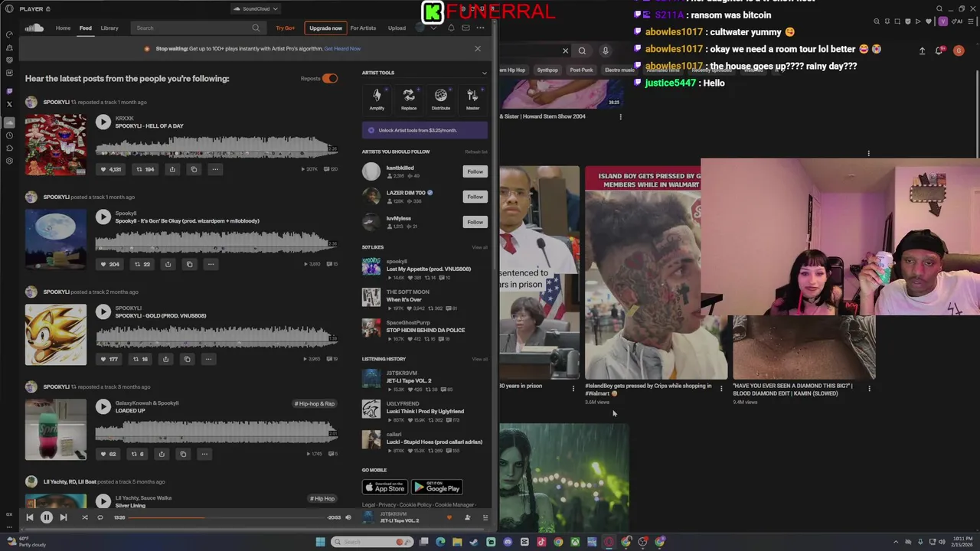Click the YouTube upload arrow icon
980x551 pixels.
click(x=922, y=51)
